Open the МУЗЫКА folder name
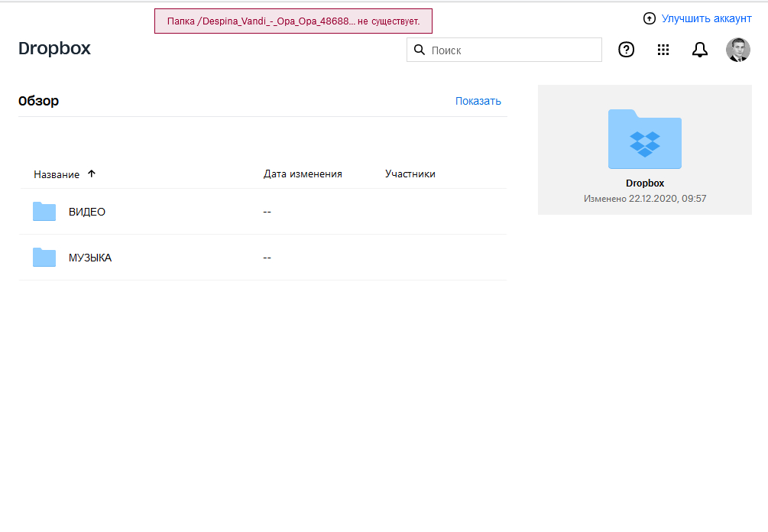Screen dimensions: 768x532 (90, 258)
